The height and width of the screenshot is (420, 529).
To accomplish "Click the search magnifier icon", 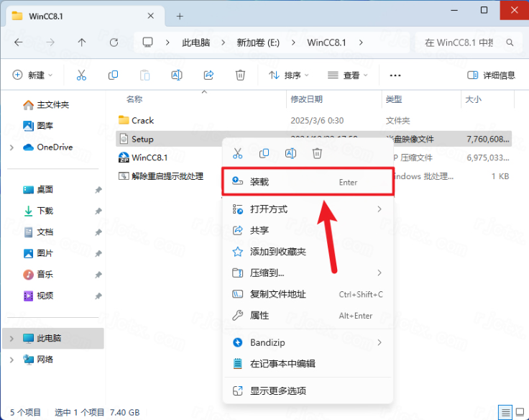I will click(x=510, y=42).
